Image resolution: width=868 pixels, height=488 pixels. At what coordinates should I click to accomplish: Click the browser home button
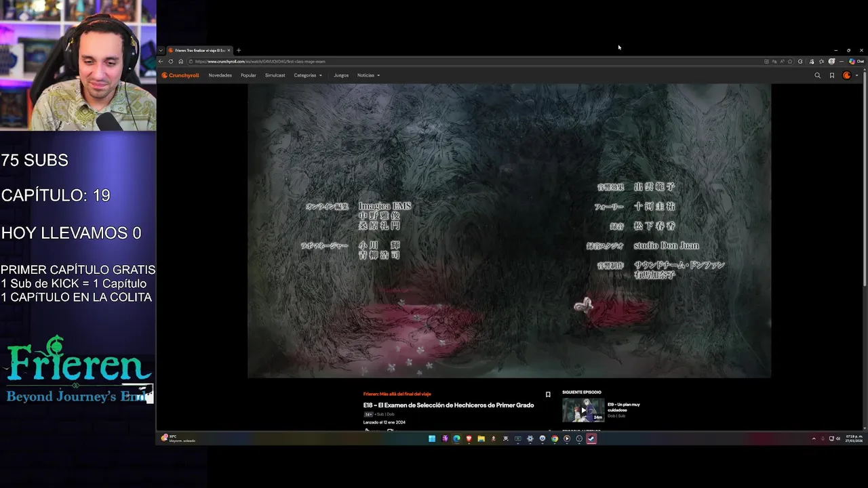pyautogui.click(x=180, y=62)
